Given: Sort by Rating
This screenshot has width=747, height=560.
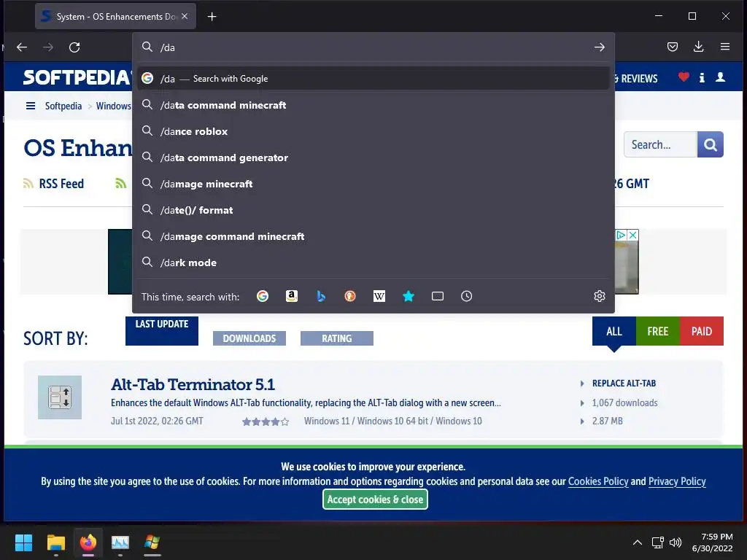Looking at the screenshot, I should point(337,338).
